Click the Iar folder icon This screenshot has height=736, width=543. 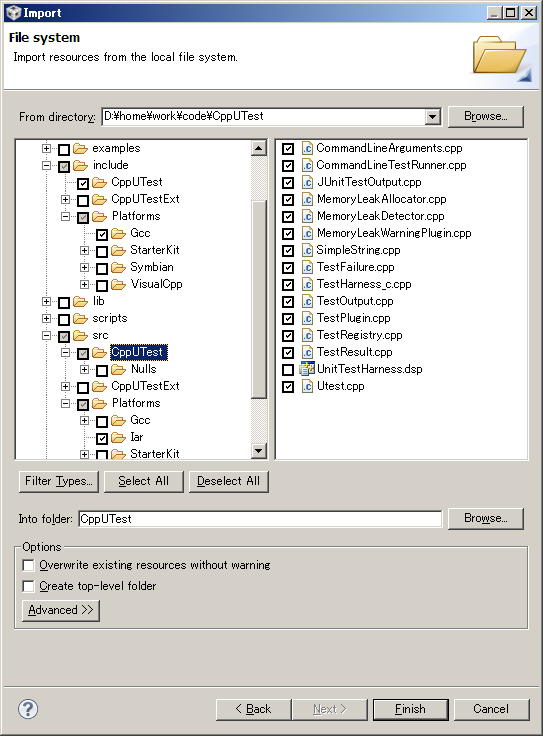click(118, 437)
